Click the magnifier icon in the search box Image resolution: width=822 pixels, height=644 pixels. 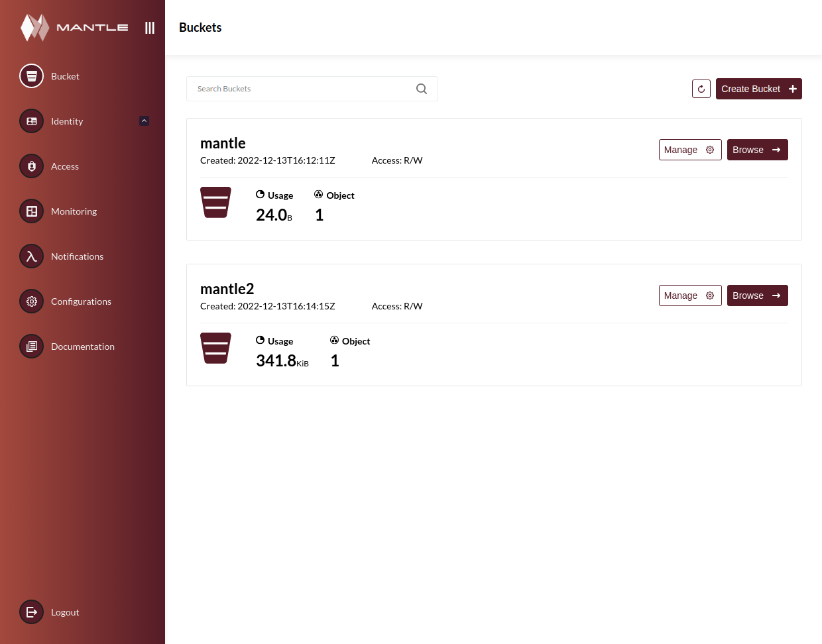coord(422,89)
